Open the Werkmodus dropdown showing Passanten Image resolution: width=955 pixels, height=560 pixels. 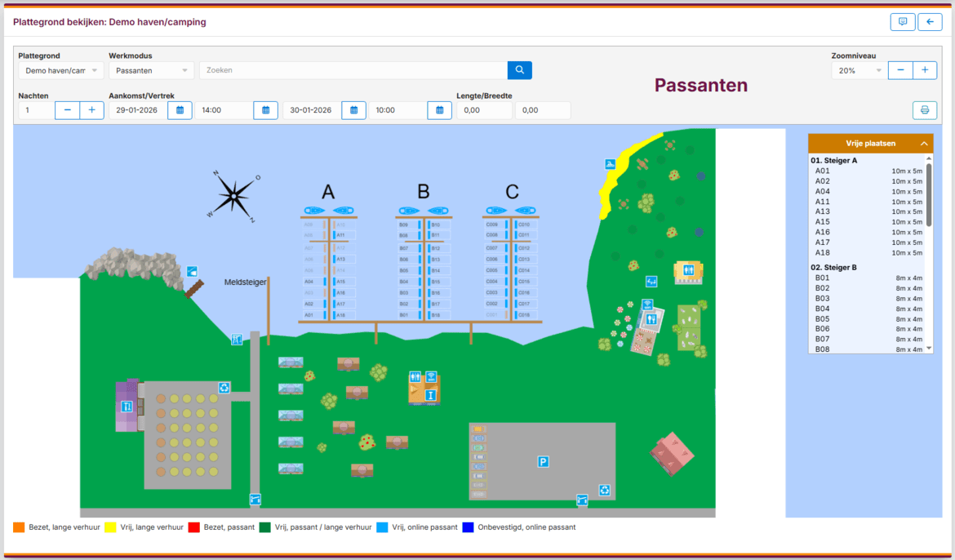151,71
